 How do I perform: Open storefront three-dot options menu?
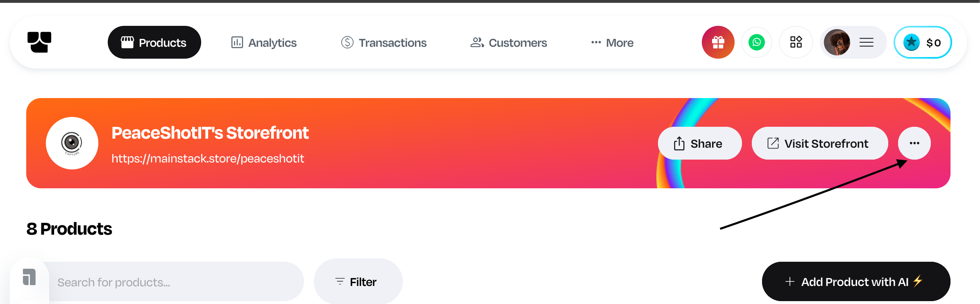914,143
